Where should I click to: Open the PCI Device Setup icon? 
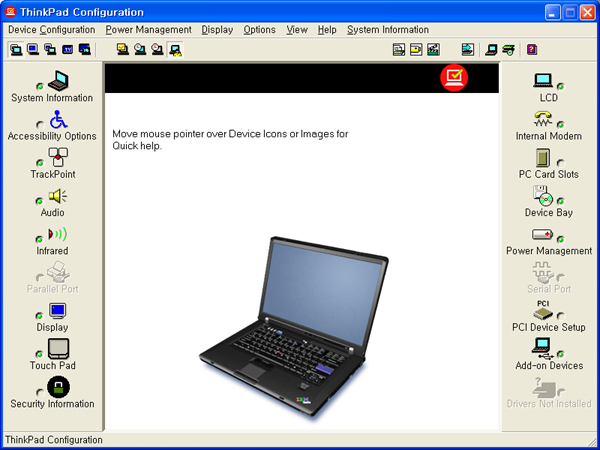click(x=543, y=310)
